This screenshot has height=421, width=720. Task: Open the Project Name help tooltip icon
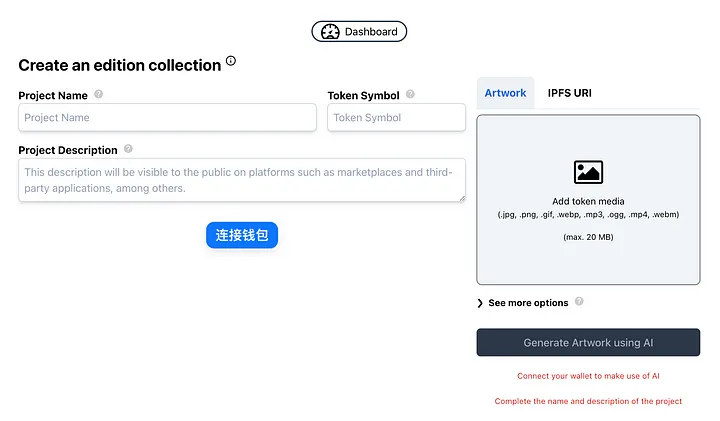tap(99, 95)
